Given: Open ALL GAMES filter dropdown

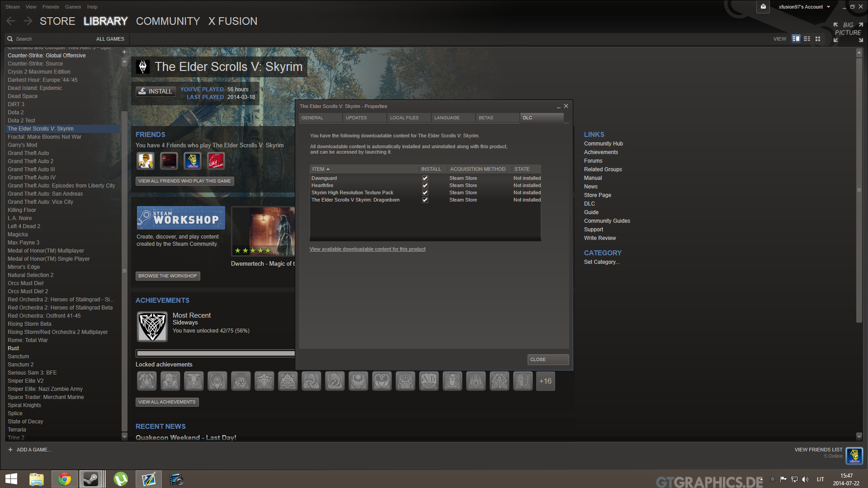Looking at the screenshot, I should [110, 39].
